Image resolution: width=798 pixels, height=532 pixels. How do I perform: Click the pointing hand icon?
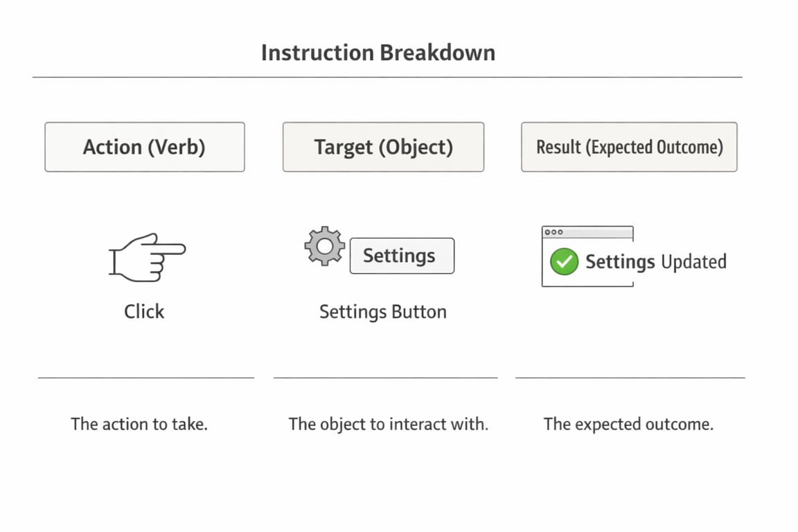point(148,257)
